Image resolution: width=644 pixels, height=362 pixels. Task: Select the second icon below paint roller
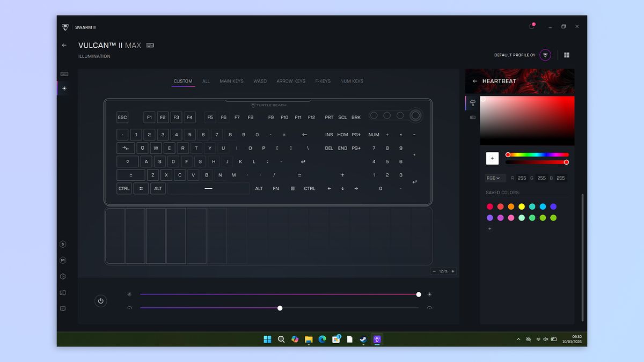(x=473, y=117)
